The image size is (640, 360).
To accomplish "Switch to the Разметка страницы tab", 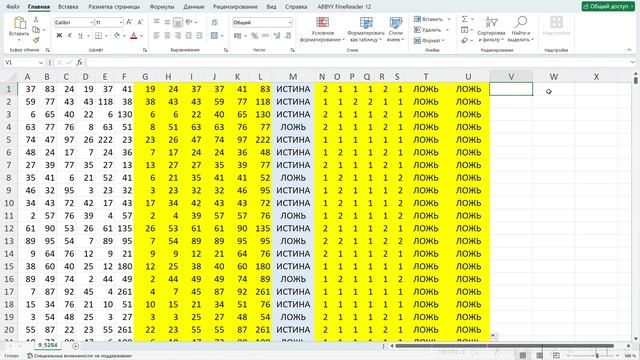I will [114, 7].
